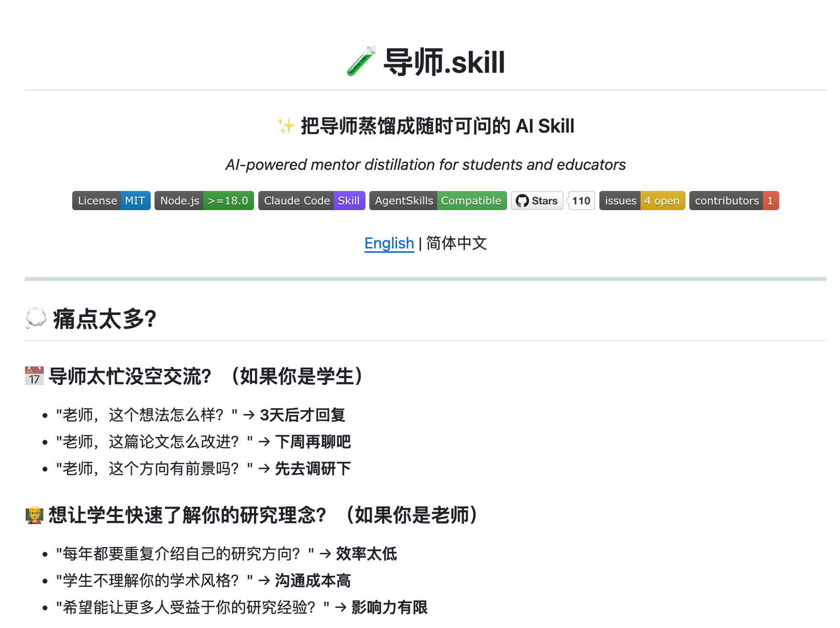
Task: Click the test tube emoji icon in title
Action: click(x=362, y=62)
